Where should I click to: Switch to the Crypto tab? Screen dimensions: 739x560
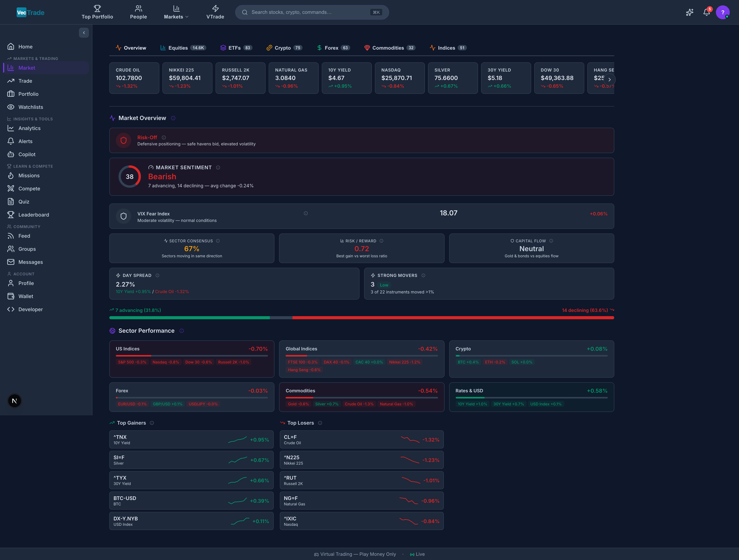(284, 48)
